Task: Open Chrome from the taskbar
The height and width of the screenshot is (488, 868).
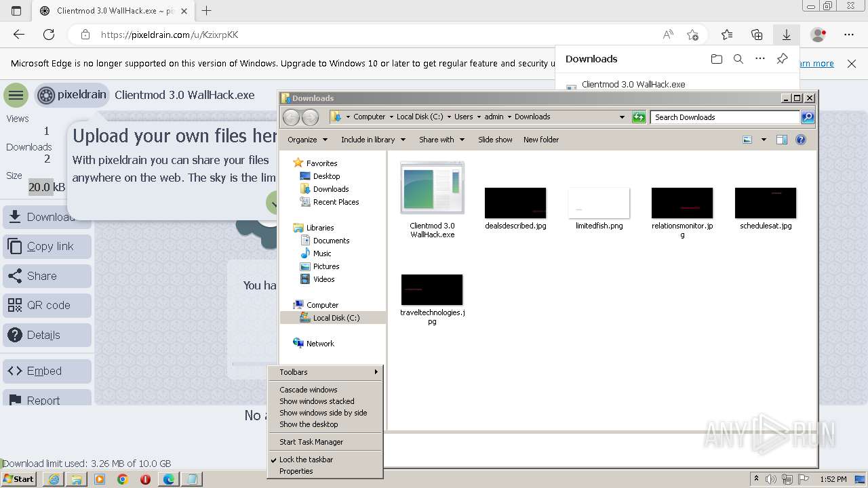Action: coord(123,479)
